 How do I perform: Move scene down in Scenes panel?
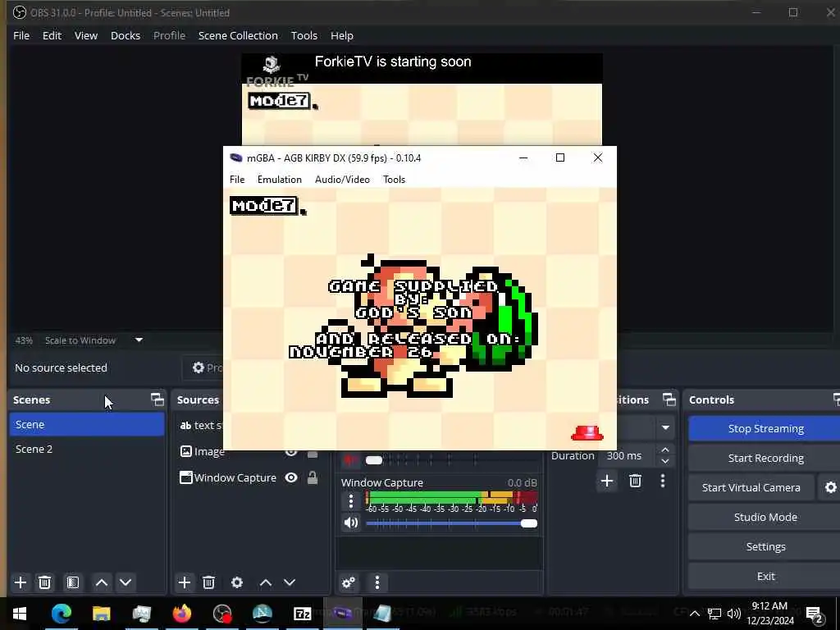tap(126, 582)
